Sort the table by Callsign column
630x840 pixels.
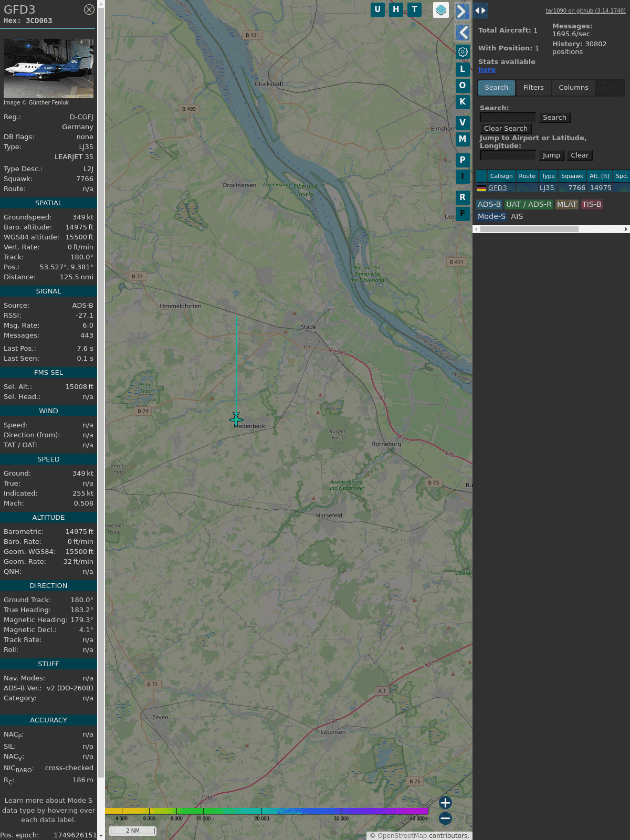pyautogui.click(x=501, y=176)
